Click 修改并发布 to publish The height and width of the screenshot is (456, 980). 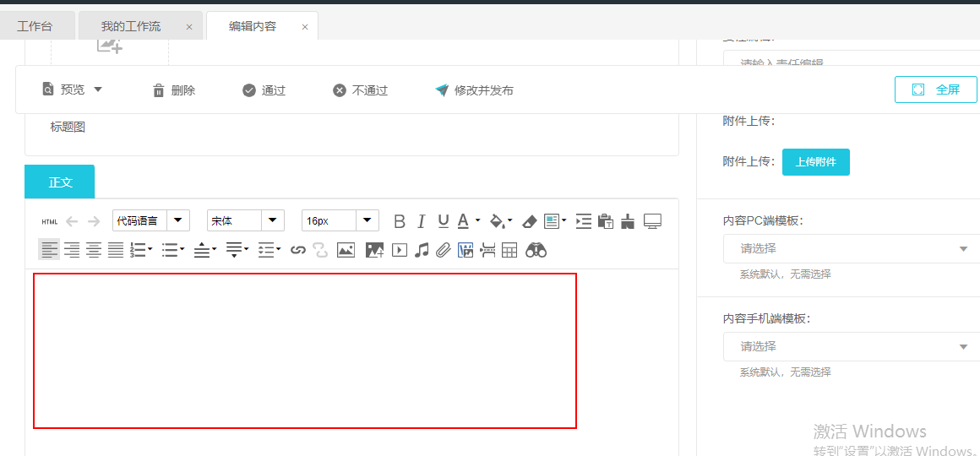tap(475, 90)
